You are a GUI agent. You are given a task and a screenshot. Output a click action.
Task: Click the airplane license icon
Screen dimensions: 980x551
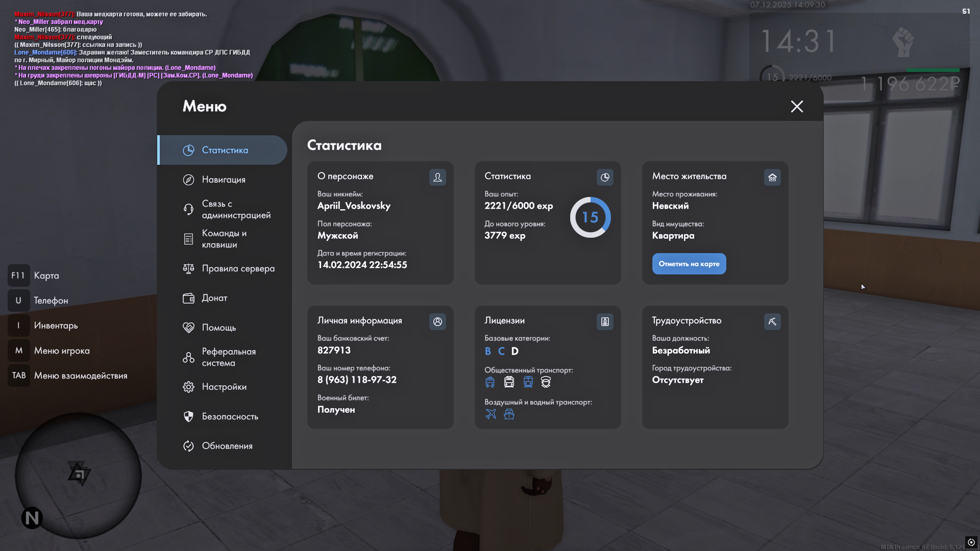[x=491, y=414]
